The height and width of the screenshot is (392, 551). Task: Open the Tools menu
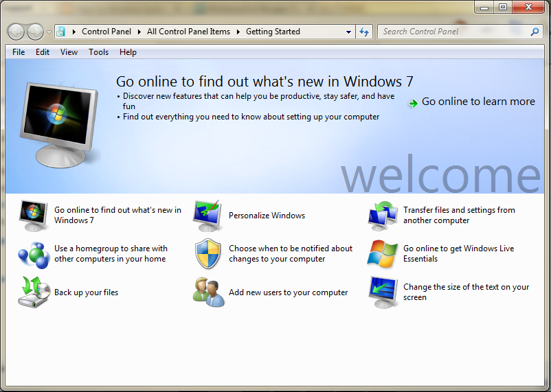tap(98, 52)
